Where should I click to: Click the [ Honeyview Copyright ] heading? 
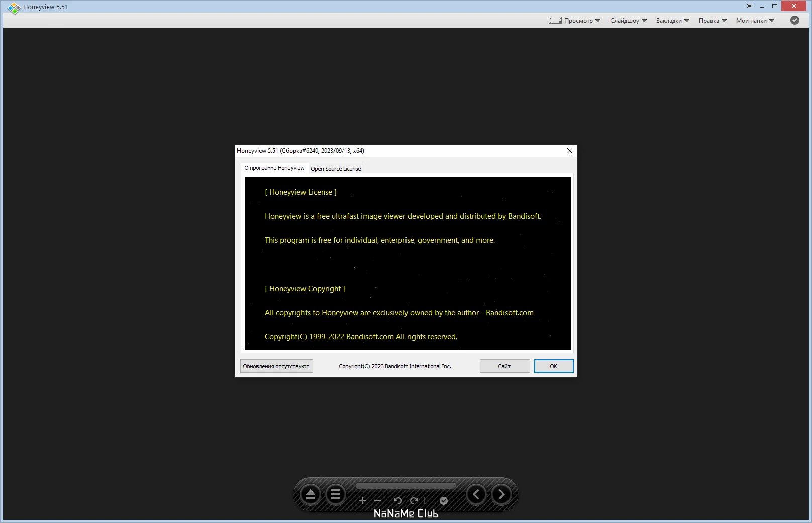[x=305, y=289]
